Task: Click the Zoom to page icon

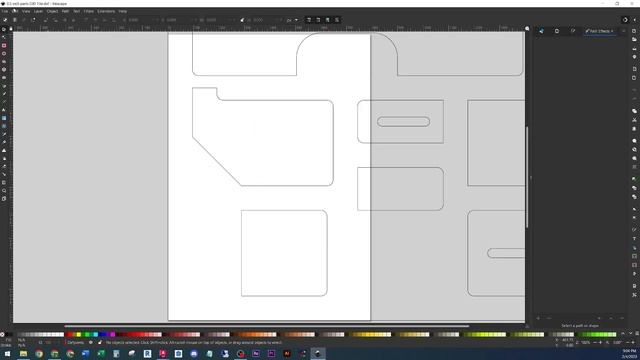Action: pyautogui.click(x=634, y=158)
